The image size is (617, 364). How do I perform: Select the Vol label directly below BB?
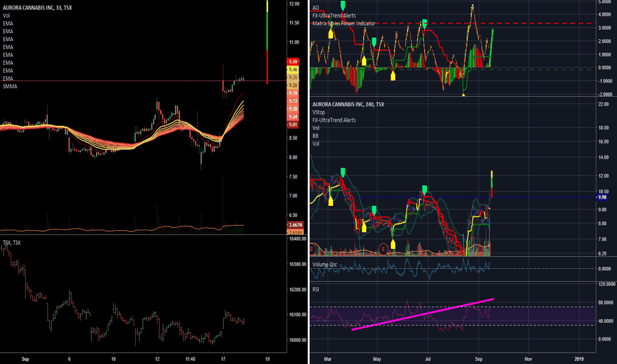(316, 144)
